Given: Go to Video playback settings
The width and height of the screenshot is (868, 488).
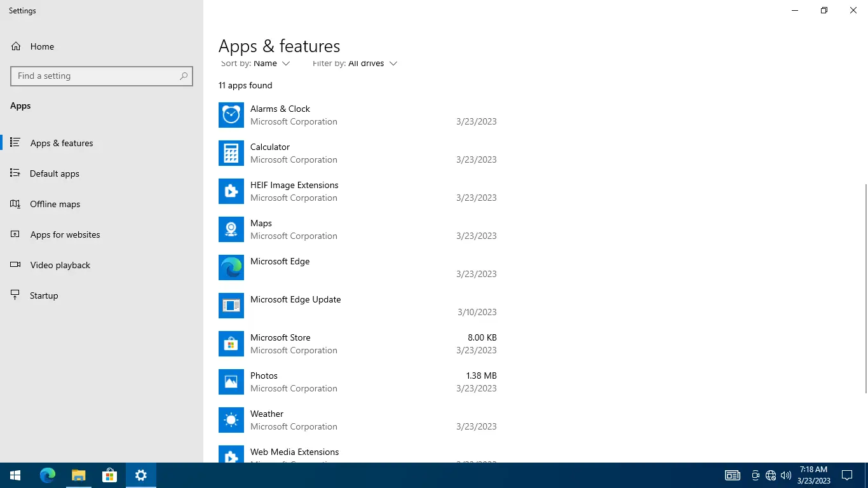Looking at the screenshot, I should [x=102, y=265].
